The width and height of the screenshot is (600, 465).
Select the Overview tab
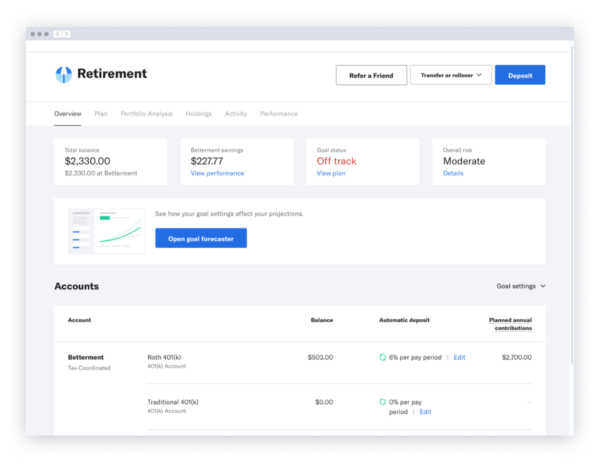(x=68, y=114)
